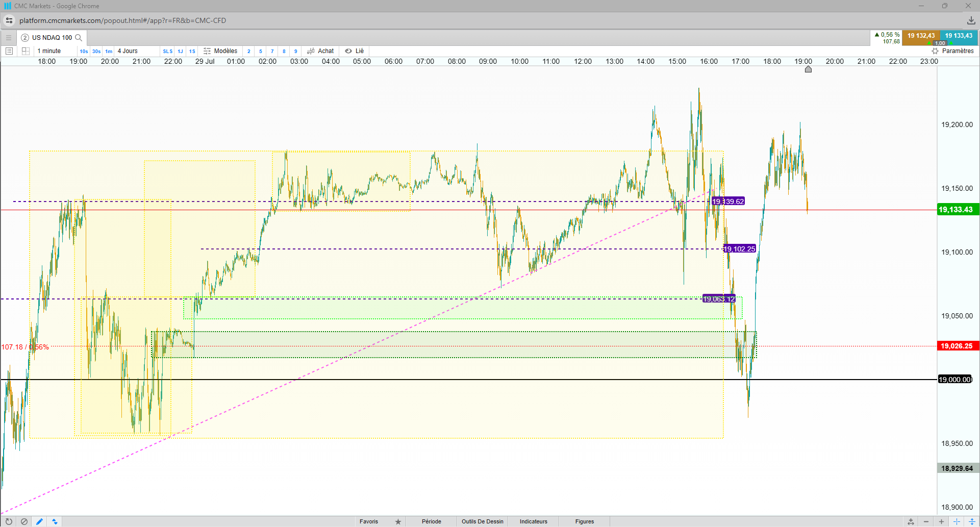Viewport: 980px width, 527px height.
Task: Click the Paramètres settings button
Action: point(952,51)
